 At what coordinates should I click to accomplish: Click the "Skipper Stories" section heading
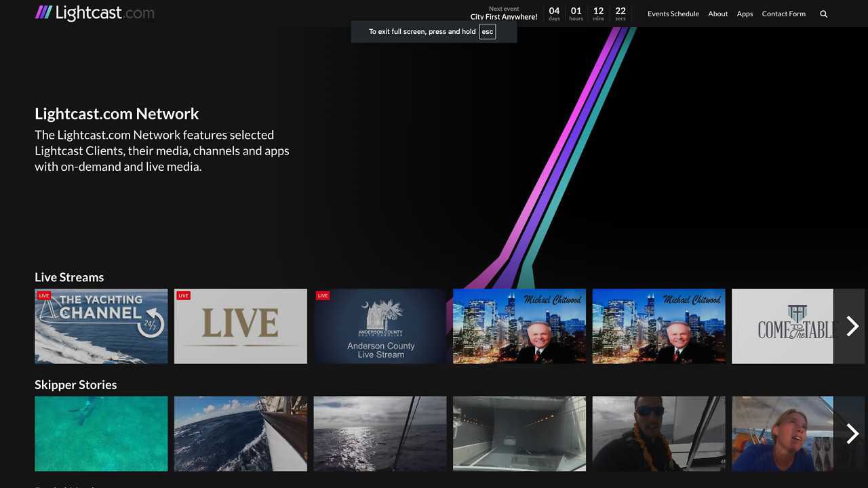click(76, 385)
